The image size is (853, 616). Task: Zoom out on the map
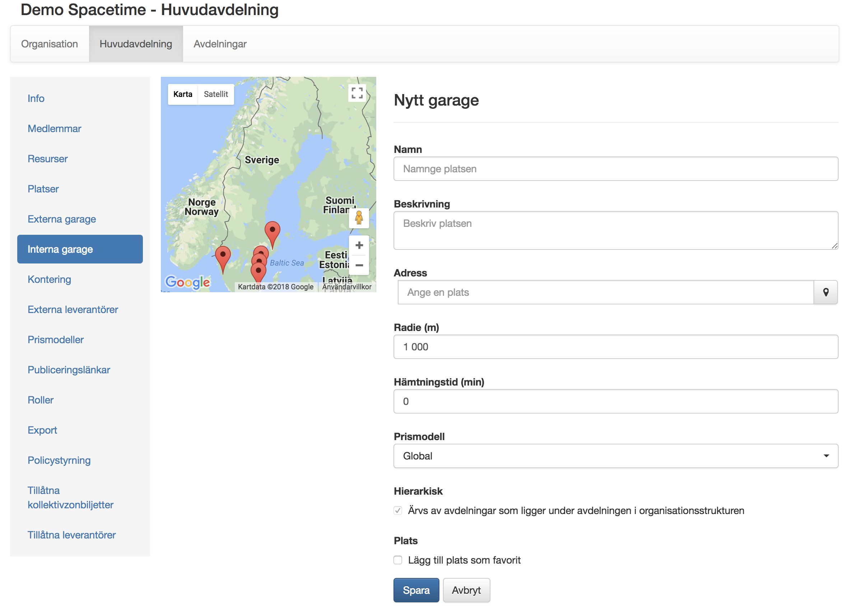359,266
